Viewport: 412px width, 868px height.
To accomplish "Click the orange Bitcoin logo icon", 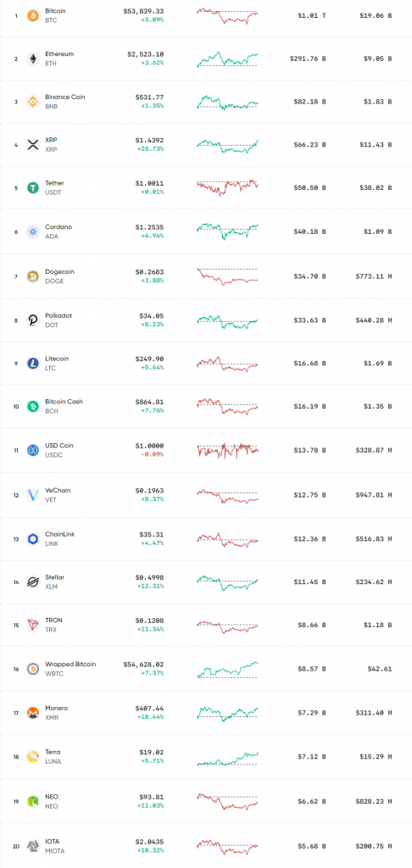I will (x=33, y=15).
